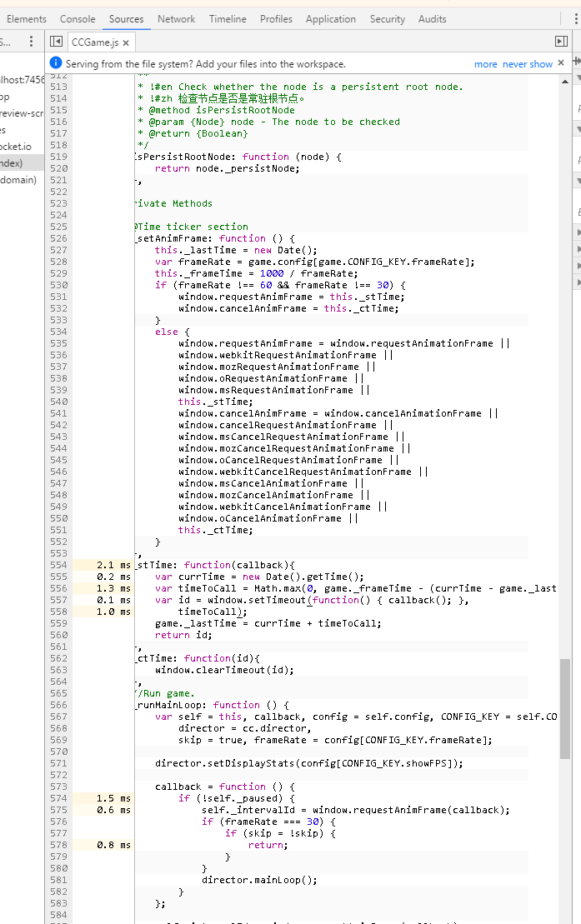Screen dimensions: 581x924
Task: Switch to the Audits tab
Action: pos(433,19)
